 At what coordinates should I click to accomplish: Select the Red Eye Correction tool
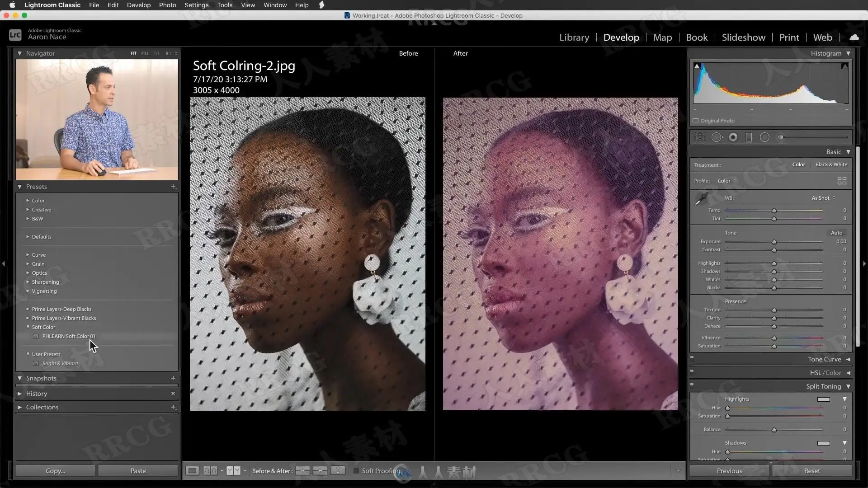(x=733, y=137)
